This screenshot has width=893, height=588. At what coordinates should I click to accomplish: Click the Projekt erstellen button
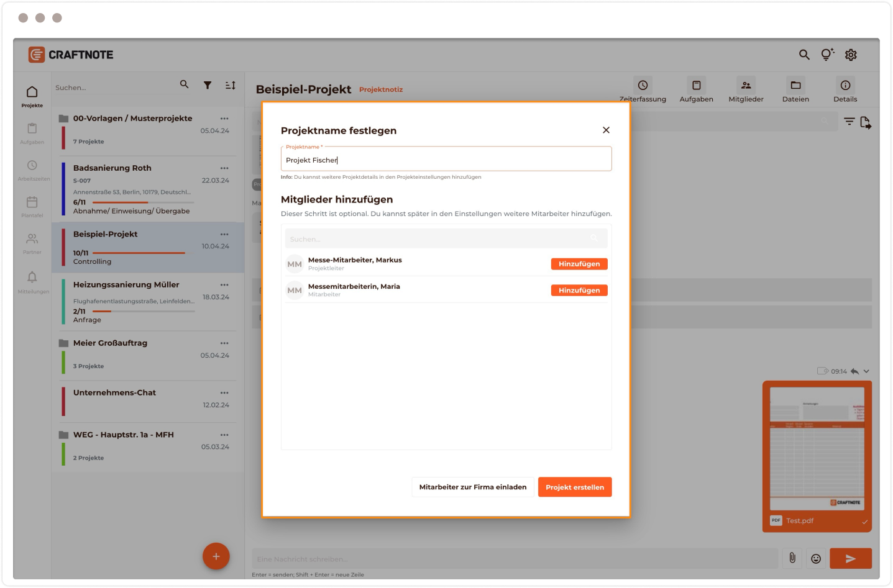(x=575, y=487)
